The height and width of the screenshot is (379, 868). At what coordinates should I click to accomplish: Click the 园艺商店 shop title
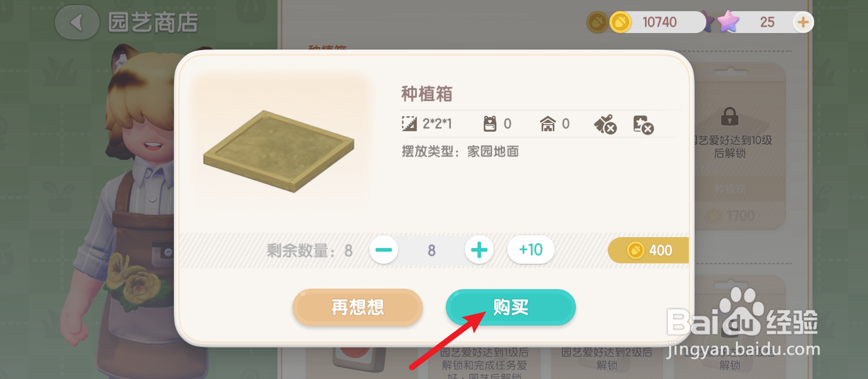point(153,23)
